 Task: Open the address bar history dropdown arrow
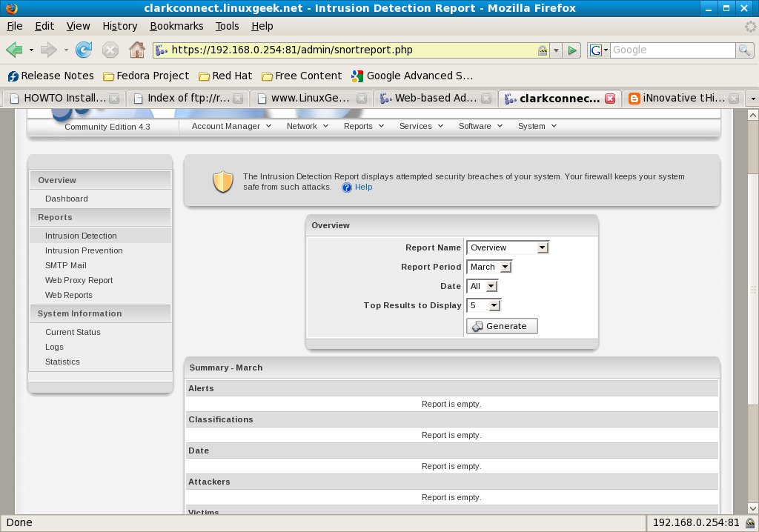[556, 50]
